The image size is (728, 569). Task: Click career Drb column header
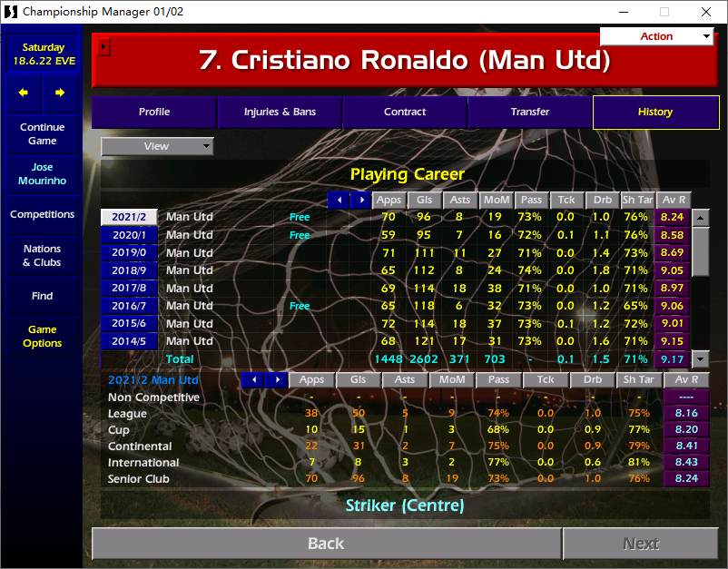(x=602, y=200)
